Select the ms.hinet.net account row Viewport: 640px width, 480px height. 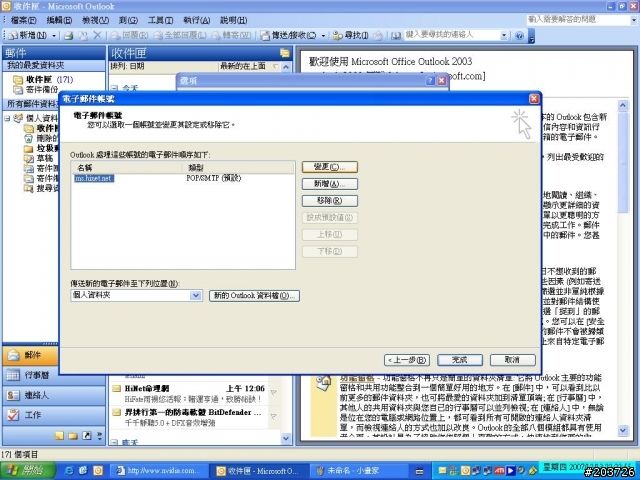[182, 178]
